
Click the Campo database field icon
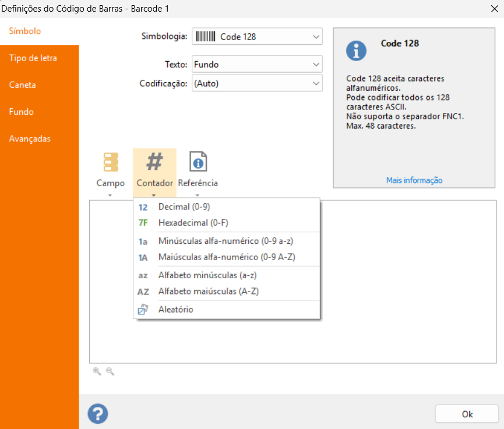(111, 162)
